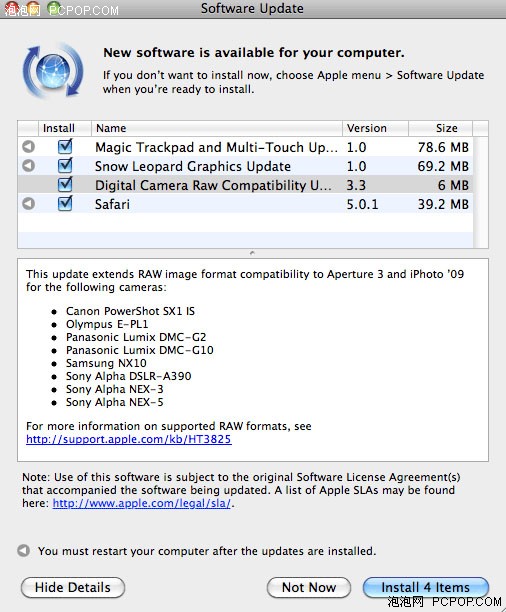Click restart icon next to restart notice

[x=24, y=550]
